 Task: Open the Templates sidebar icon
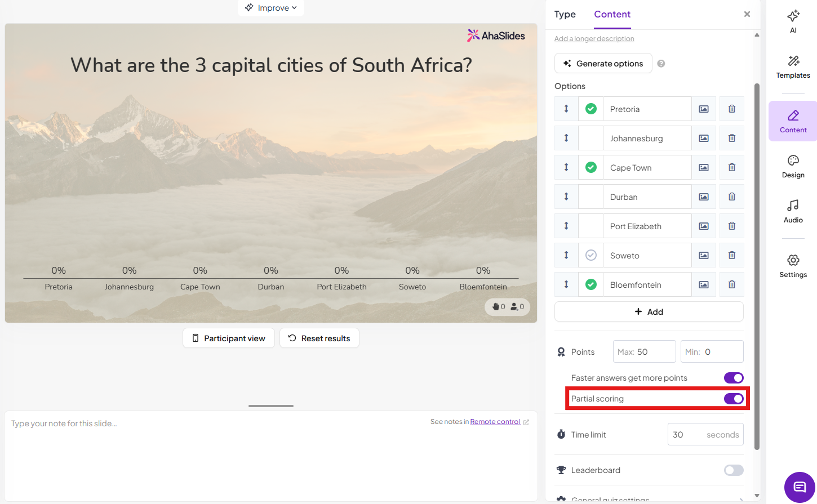(793, 66)
